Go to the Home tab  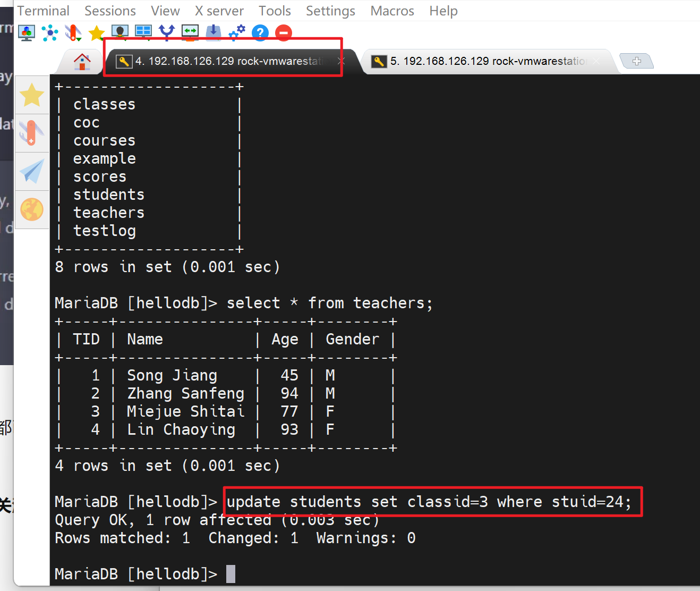point(82,62)
